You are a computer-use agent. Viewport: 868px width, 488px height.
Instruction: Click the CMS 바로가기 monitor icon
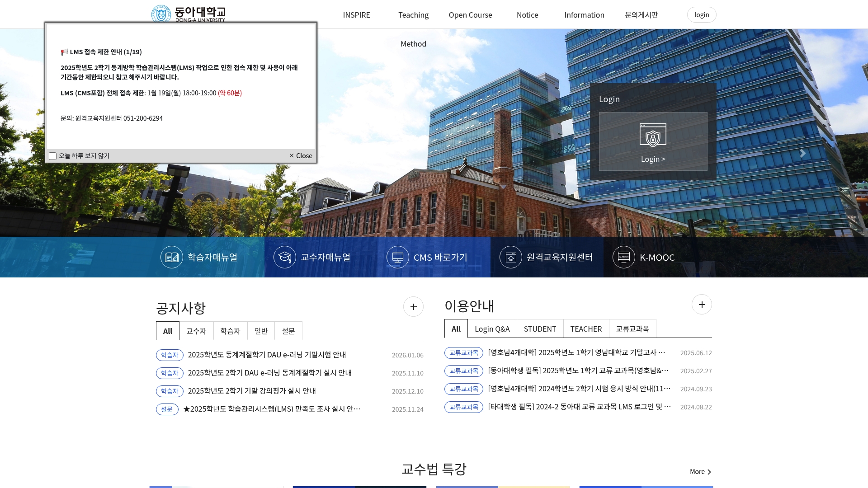coord(398,257)
